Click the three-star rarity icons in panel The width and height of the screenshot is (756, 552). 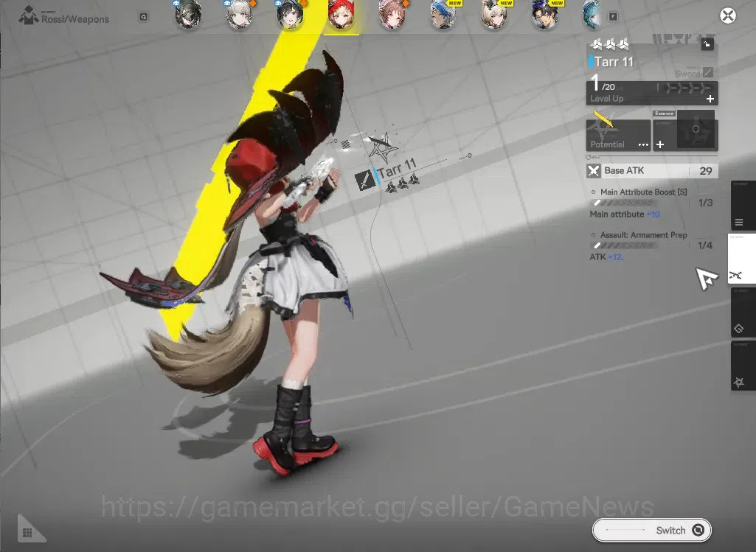click(x=610, y=44)
